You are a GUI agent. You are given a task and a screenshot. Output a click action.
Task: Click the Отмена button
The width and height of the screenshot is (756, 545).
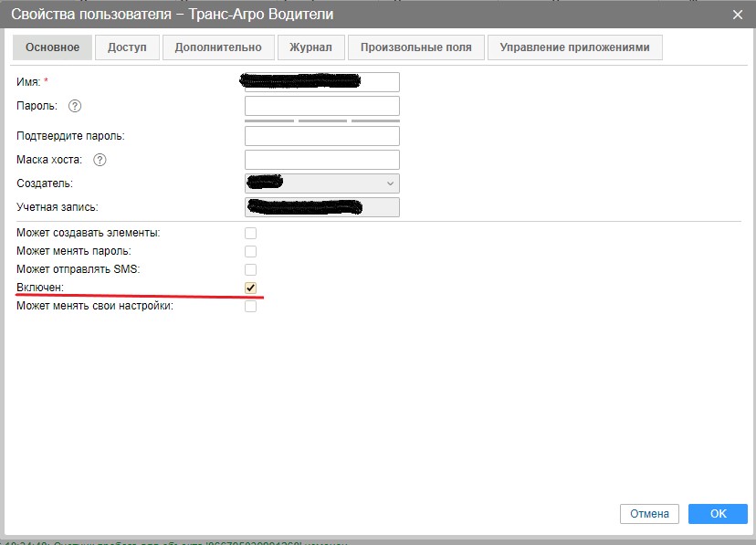[x=650, y=513]
